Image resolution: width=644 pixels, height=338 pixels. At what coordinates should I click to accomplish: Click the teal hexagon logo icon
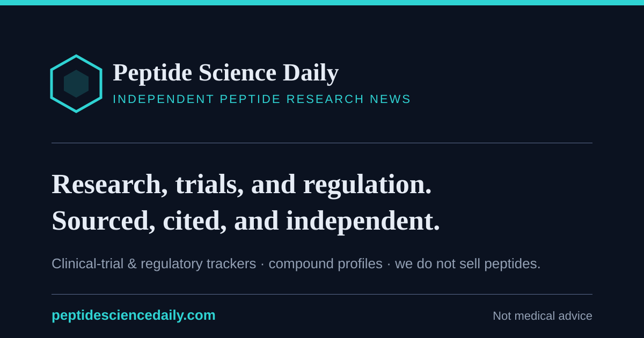(x=76, y=84)
